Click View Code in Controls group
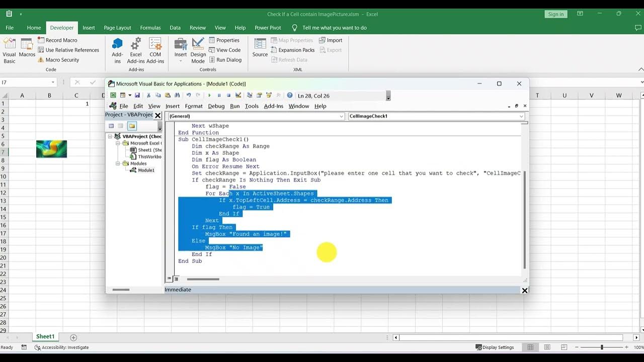This screenshot has height=362, width=644. click(224, 50)
